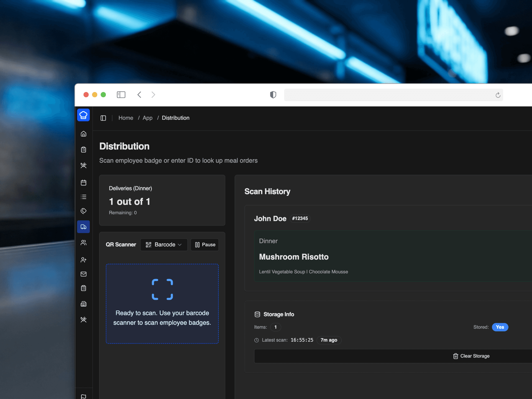Go to Home breadcrumb
532x399 pixels.
(x=126, y=118)
